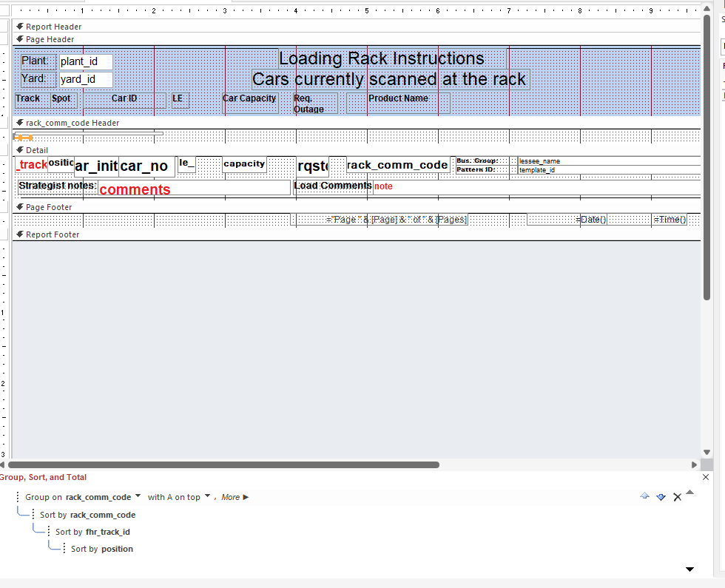Select the Bus. Group: label
Image resolution: width=725 pixels, height=588 pixels.
pyautogui.click(x=482, y=160)
